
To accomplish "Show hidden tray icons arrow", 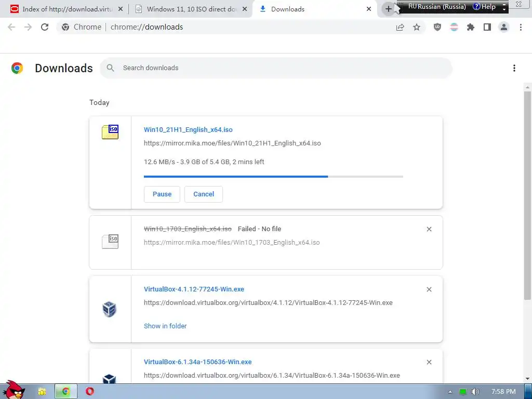I will [x=450, y=392].
